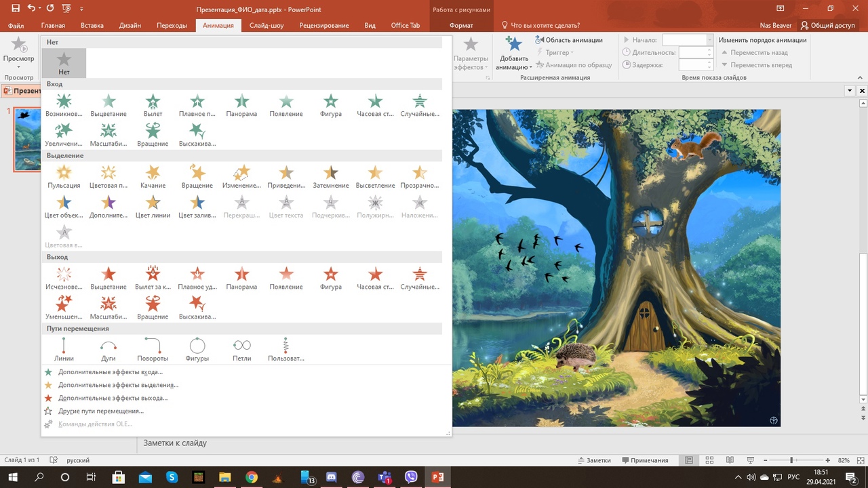Click the zoom in plus button

[x=828, y=460]
